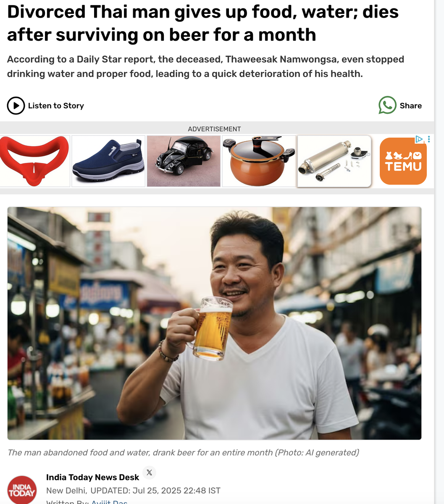Click the Temu logo in the advertisement
The image size is (444, 504).
(x=403, y=161)
